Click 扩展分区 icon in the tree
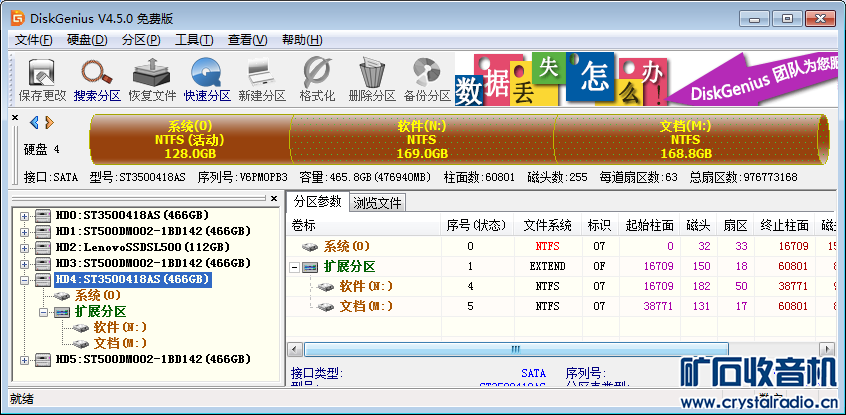Screen dimensions: 846x415 point(62,312)
